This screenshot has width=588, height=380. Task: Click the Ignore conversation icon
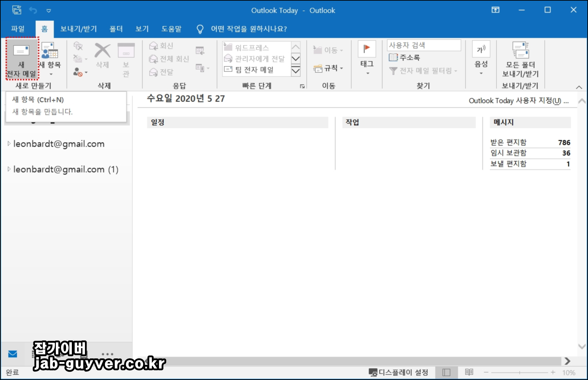pyautogui.click(x=78, y=46)
